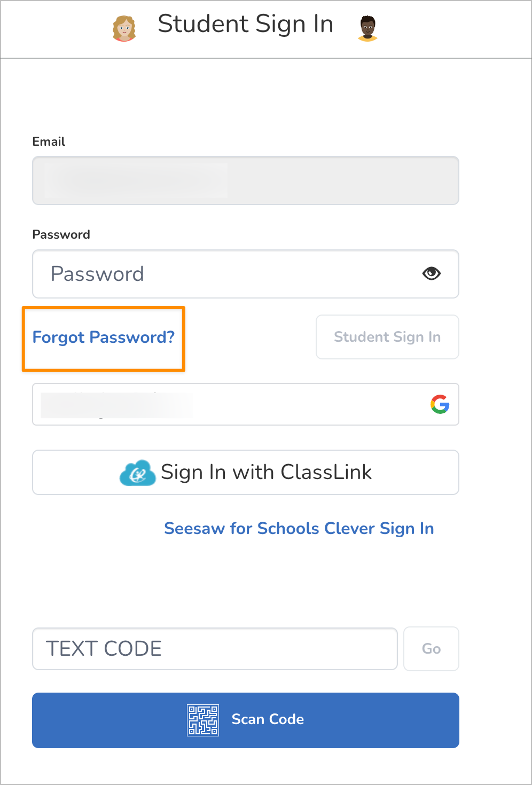The image size is (532, 785).
Task: Open the Forgot Password link
Action: click(103, 337)
